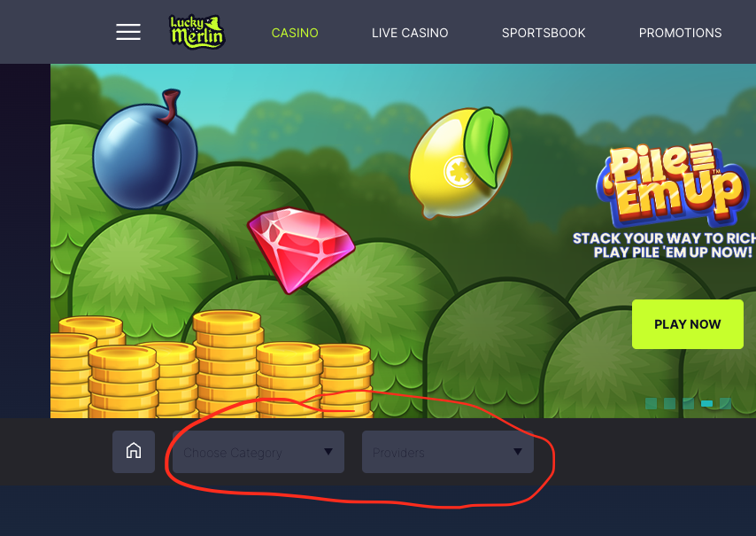This screenshot has width=756, height=536.
Task: Click the blue plum symbol in banner
Action: click(144, 151)
